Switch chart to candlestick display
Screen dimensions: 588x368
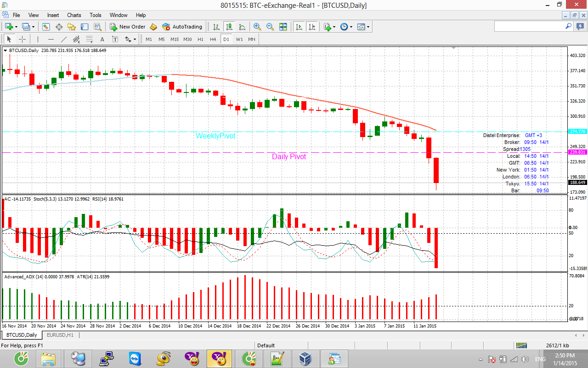[x=229, y=27]
